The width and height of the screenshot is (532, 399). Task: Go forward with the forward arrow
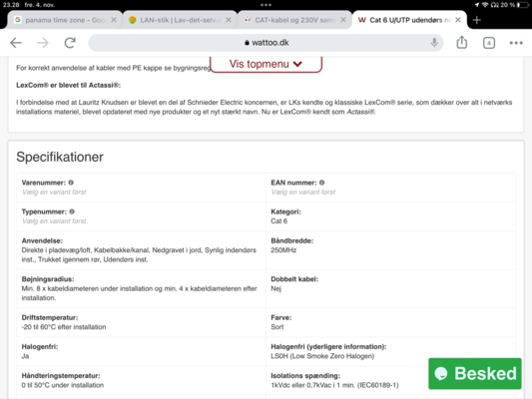pyautogui.click(x=43, y=43)
